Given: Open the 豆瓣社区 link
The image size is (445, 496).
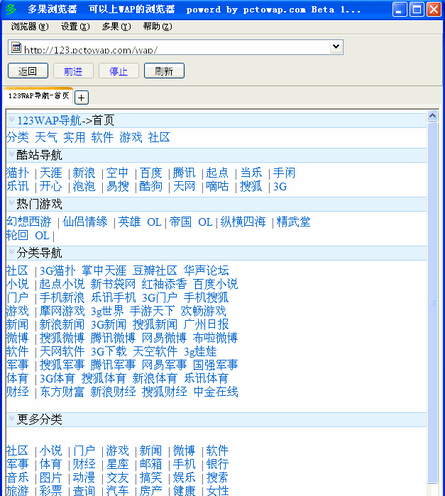Looking at the screenshot, I should (x=155, y=270).
